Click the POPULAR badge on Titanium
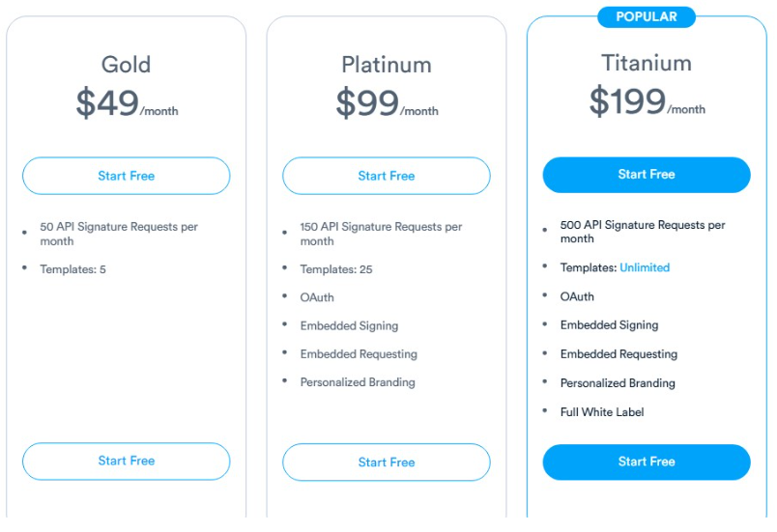 pos(647,16)
